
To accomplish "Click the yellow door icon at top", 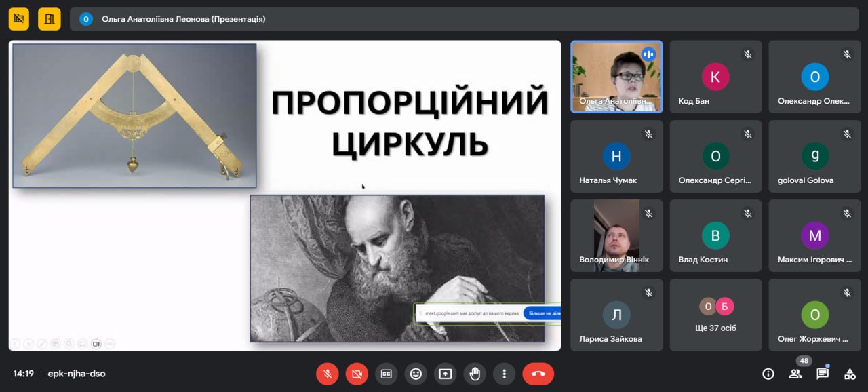I will tap(50, 19).
